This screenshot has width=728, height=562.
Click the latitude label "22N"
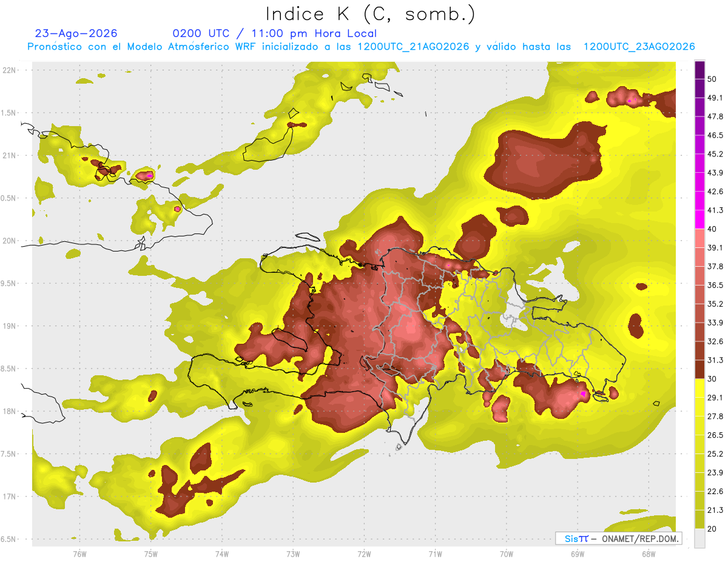pos(10,70)
